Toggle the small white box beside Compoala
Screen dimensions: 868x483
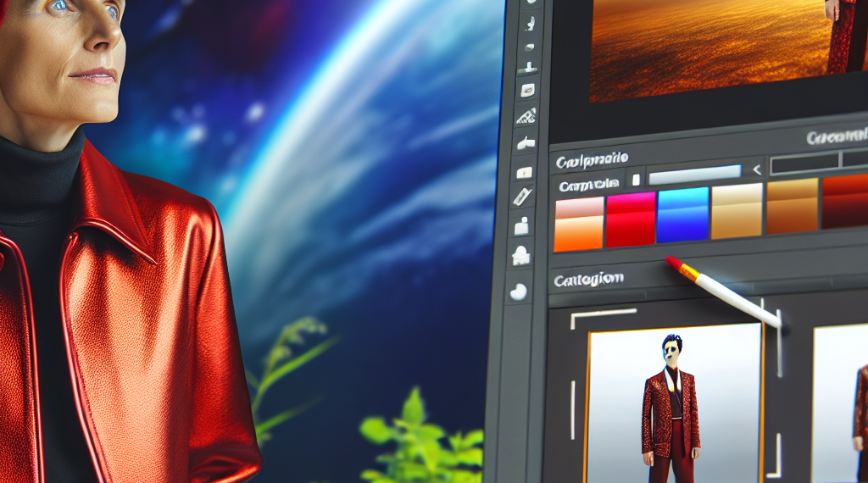click(636, 180)
